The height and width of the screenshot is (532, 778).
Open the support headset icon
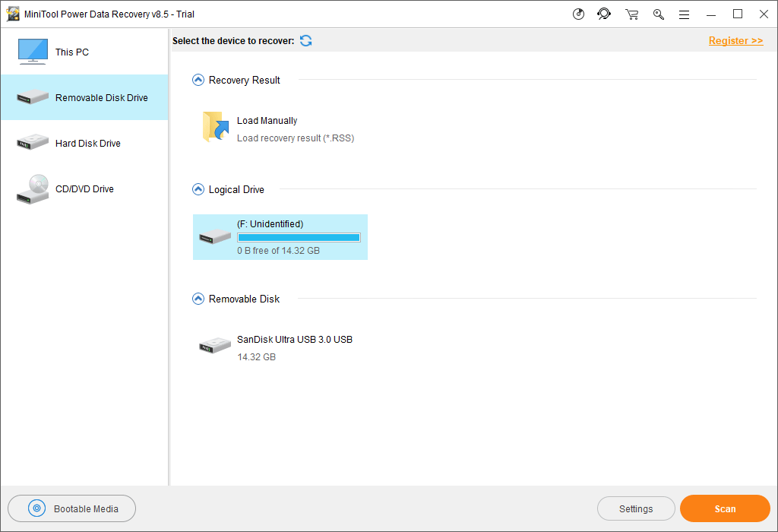click(x=604, y=14)
